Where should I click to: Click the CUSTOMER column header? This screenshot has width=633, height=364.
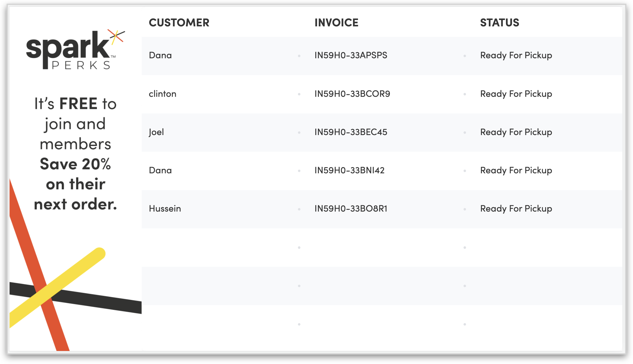coord(179,23)
